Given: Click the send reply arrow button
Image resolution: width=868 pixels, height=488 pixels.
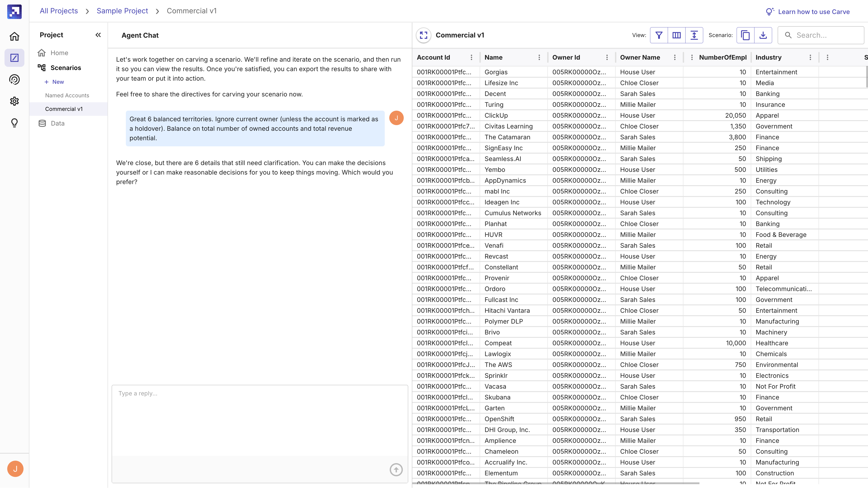Looking at the screenshot, I should coord(396,469).
